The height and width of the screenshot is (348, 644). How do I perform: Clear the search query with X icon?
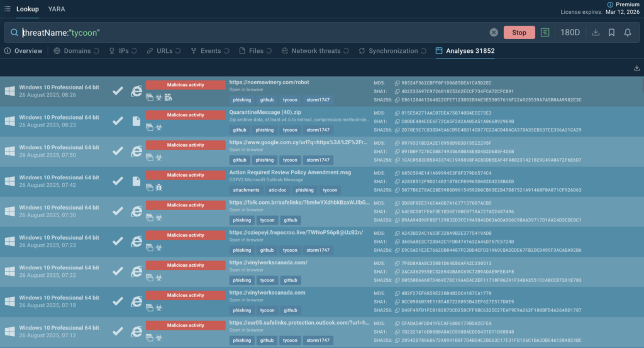[494, 33]
